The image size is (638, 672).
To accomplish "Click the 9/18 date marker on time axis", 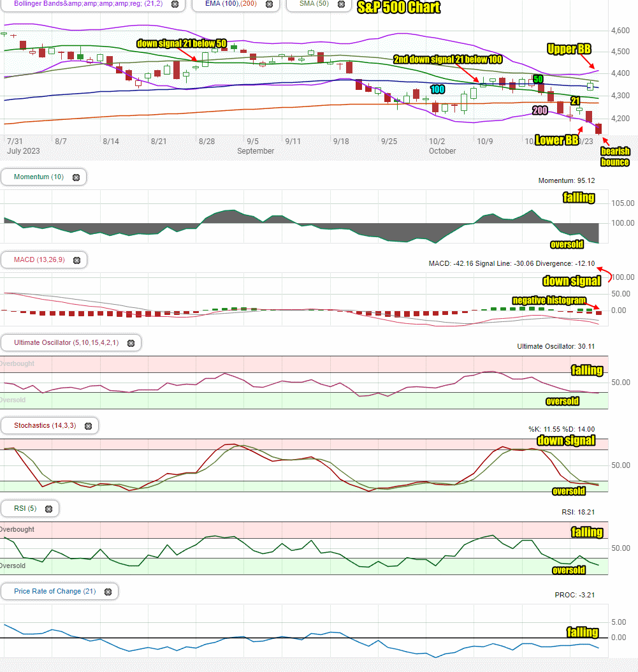I will point(341,142).
